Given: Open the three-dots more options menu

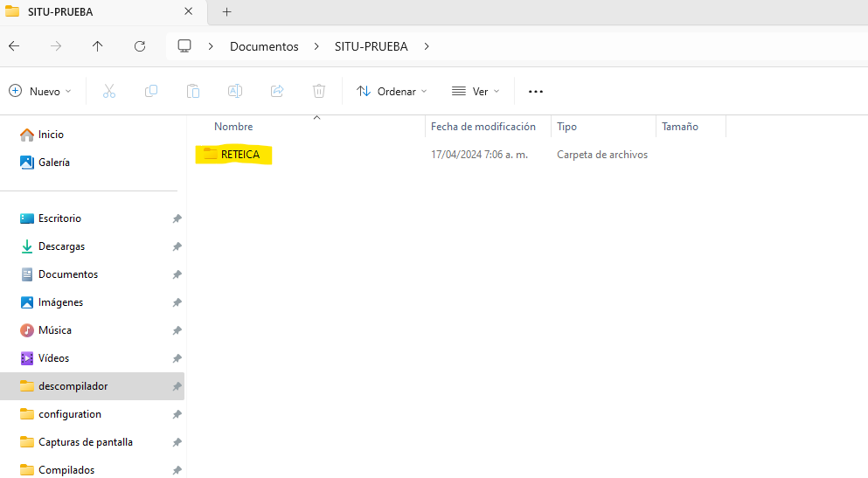Looking at the screenshot, I should (536, 91).
